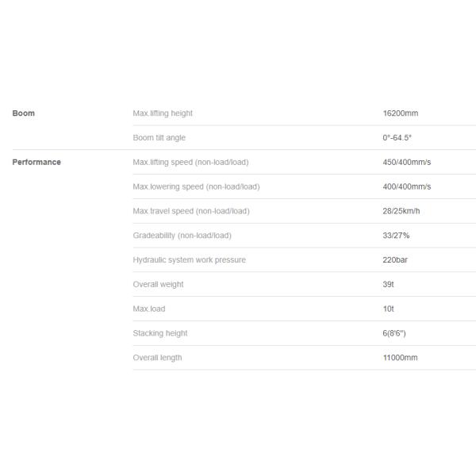Click the 33/27% gradeability value
This screenshot has height=476, width=476.
tap(396, 236)
